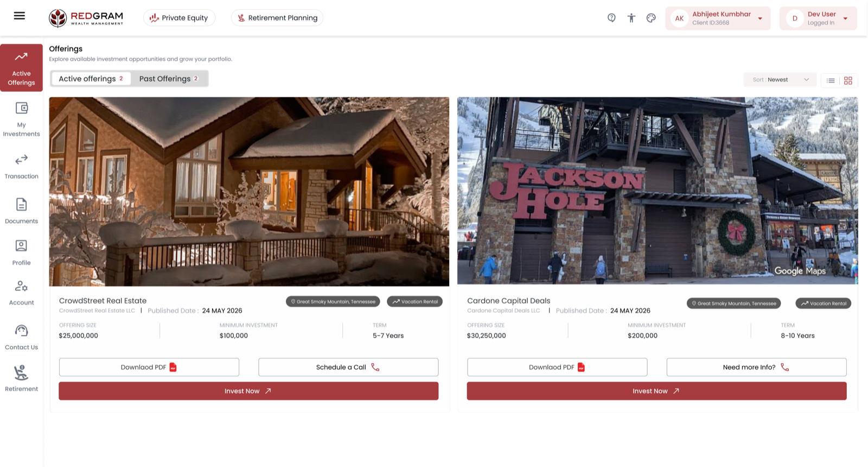Open Retirement in sidebar
Image resolution: width=868 pixels, height=467 pixels.
click(x=21, y=379)
